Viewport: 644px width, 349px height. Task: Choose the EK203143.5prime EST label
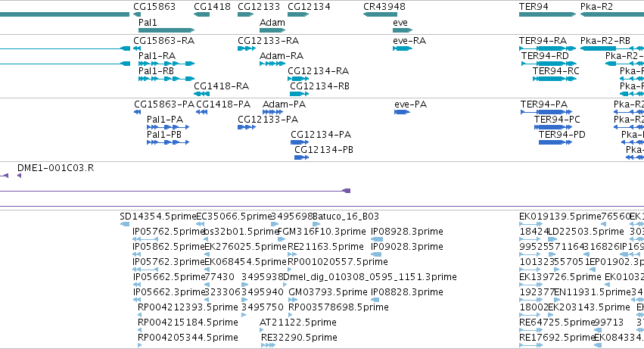point(589,308)
